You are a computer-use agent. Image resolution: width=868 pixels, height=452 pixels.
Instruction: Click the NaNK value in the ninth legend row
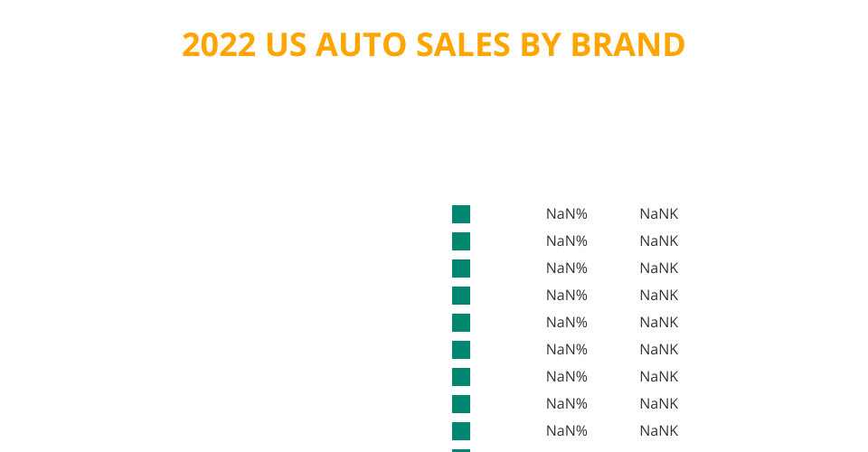(658, 431)
